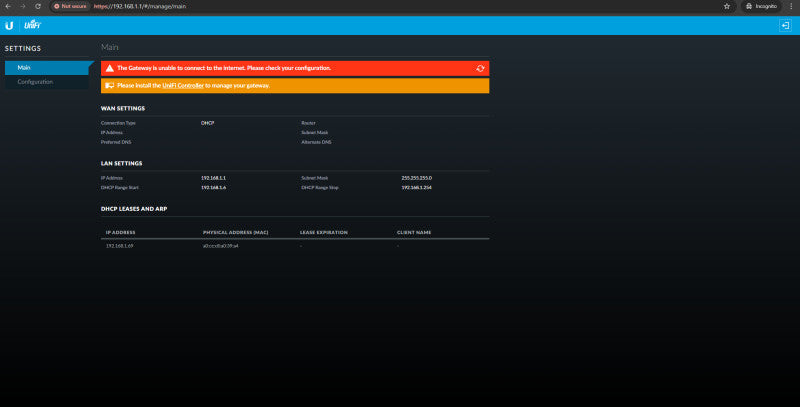800x407 pixels.
Task: Reload the page with the browser refresh icon
Action: [38, 6]
